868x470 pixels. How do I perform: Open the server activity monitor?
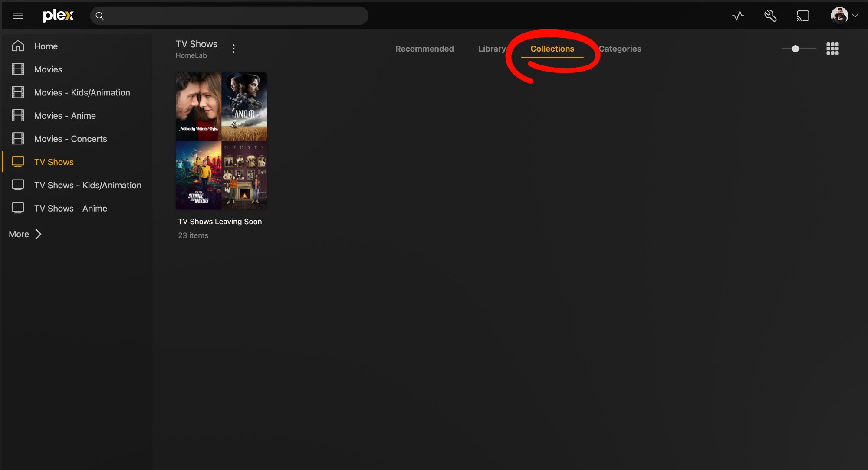[738, 15]
